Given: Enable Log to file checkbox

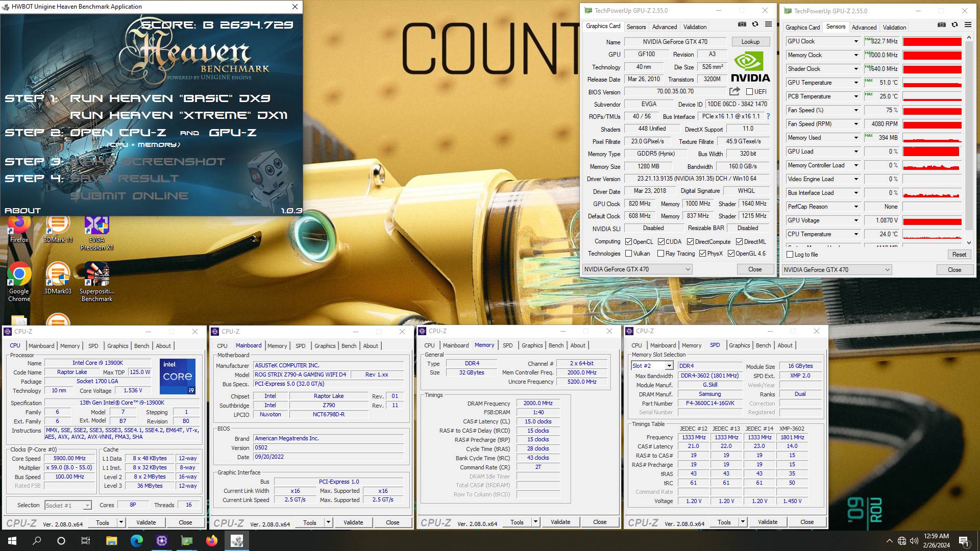Looking at the screenshot, I should point(790,255).
